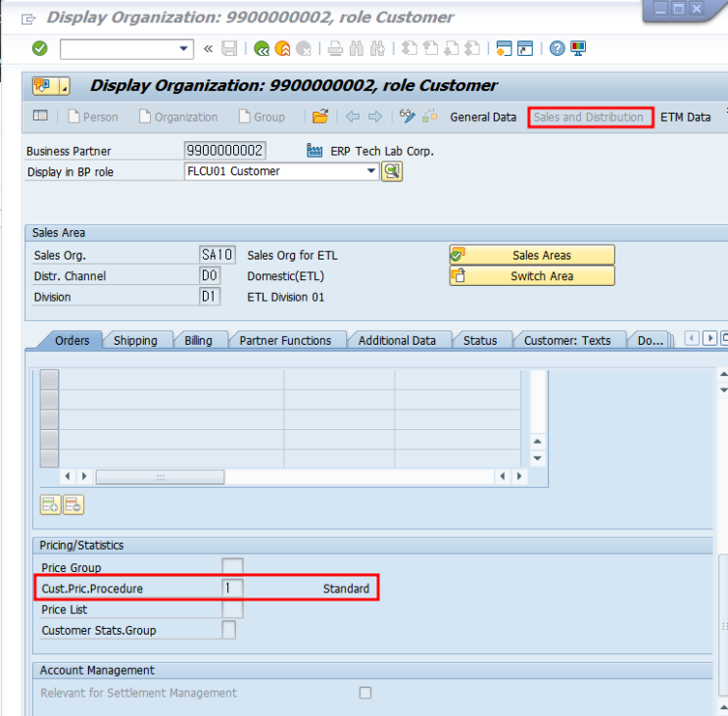Switch to the Billing tab
Viewport: 728px width, 716px height.
pyautogui.click(x=198, y=341)
